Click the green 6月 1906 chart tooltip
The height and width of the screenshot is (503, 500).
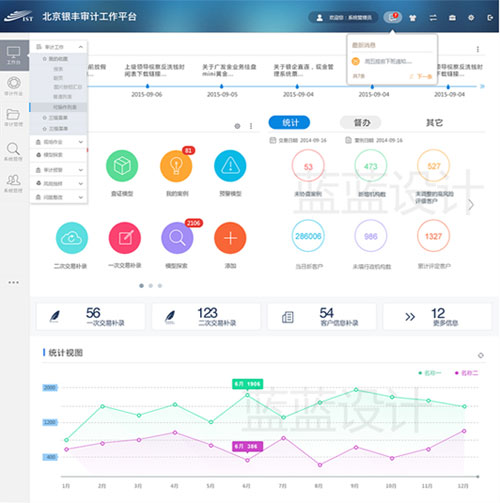(248, 384)
